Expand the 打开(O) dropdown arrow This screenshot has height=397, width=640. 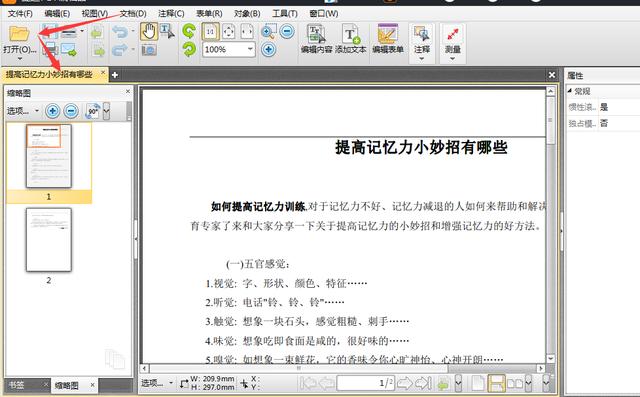[20, 59]
